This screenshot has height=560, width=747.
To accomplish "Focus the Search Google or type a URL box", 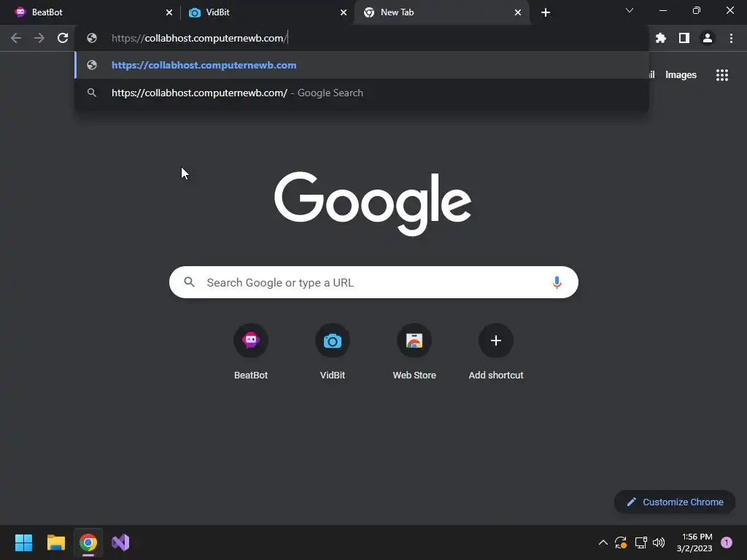I will tap(373, 282).
